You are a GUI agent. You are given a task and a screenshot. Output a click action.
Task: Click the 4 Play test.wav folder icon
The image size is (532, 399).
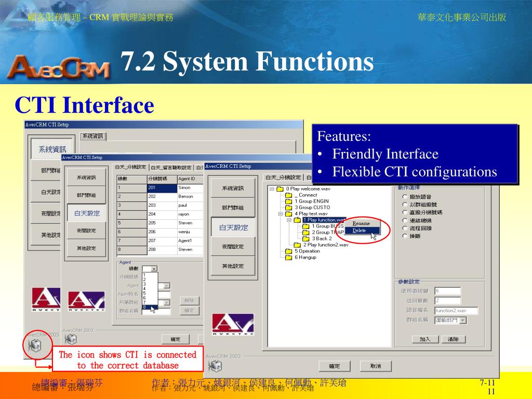pyautogui.click(x=288, y=214)
